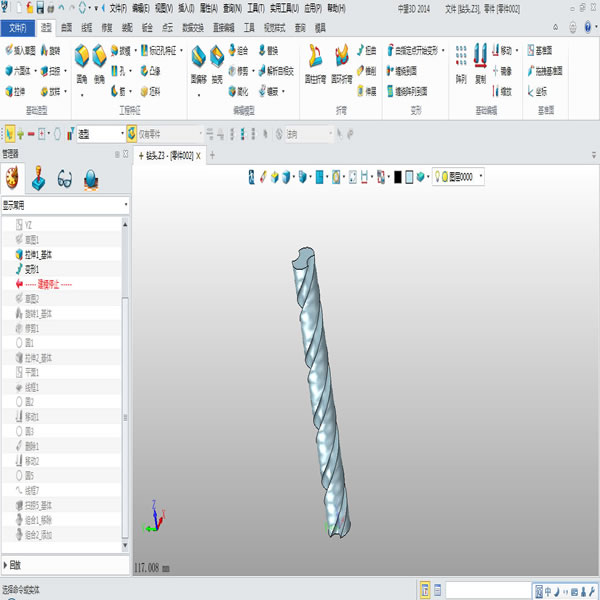Add new document tab with plus button
Viewport: 600px width, 600px height.
tap(140, 155)
